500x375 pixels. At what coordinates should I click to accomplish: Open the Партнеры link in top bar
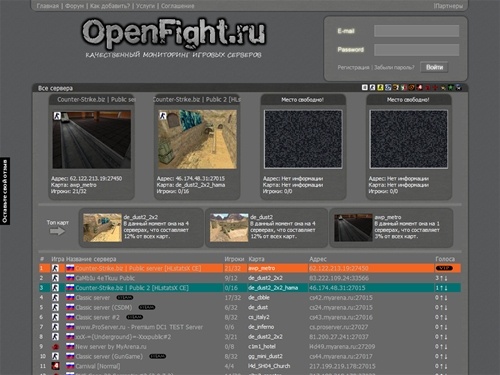(x=449, y=6)
